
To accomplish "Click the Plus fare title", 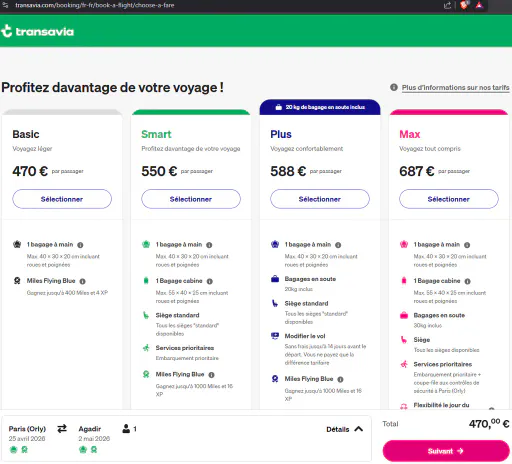I will [281, 134].
